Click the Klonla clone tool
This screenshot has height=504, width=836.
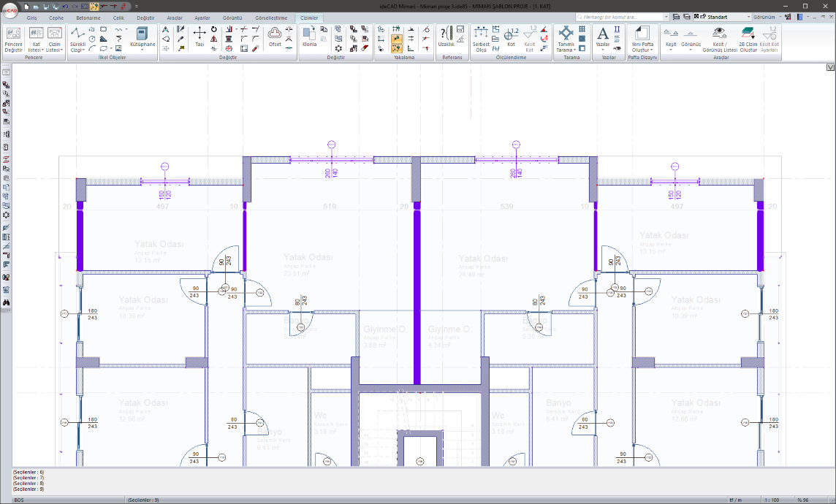(x=309, y=37)
